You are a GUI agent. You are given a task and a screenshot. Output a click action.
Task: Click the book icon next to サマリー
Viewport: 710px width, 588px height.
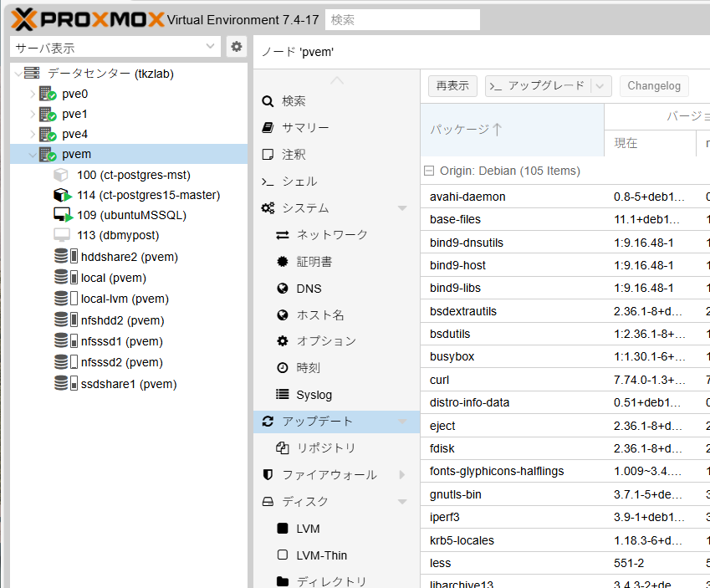coord(268,128)
